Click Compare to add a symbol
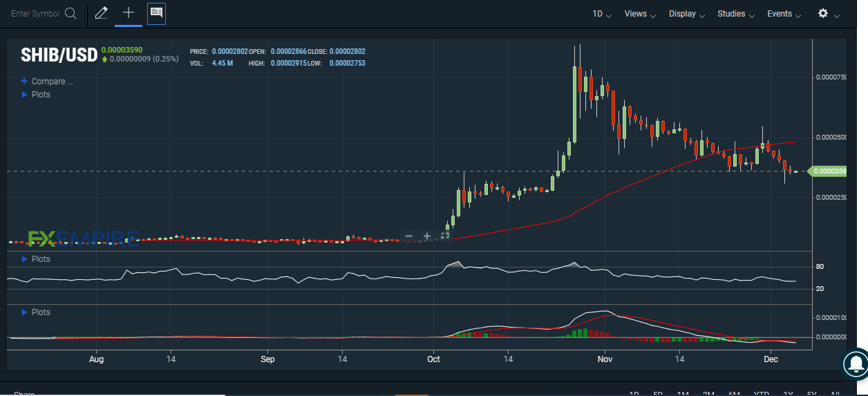The image size is (868, 396). click(x=47, y=82)
